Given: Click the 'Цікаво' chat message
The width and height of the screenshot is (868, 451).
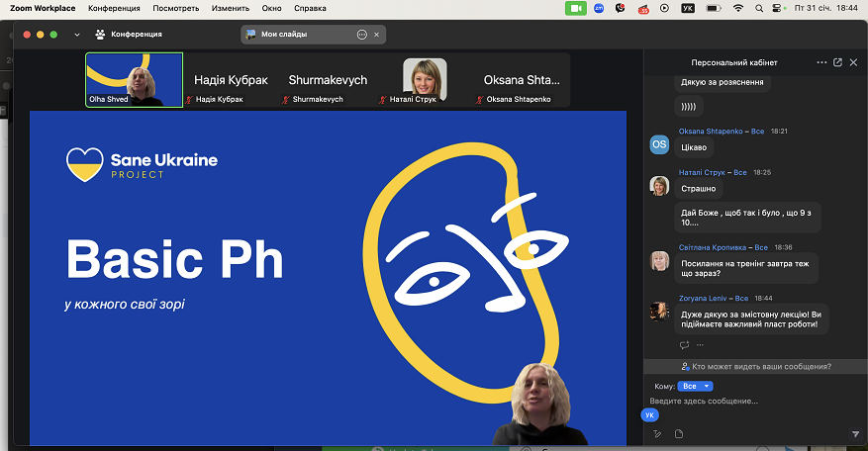Looking at the screenshot, I should pos(694,147).
